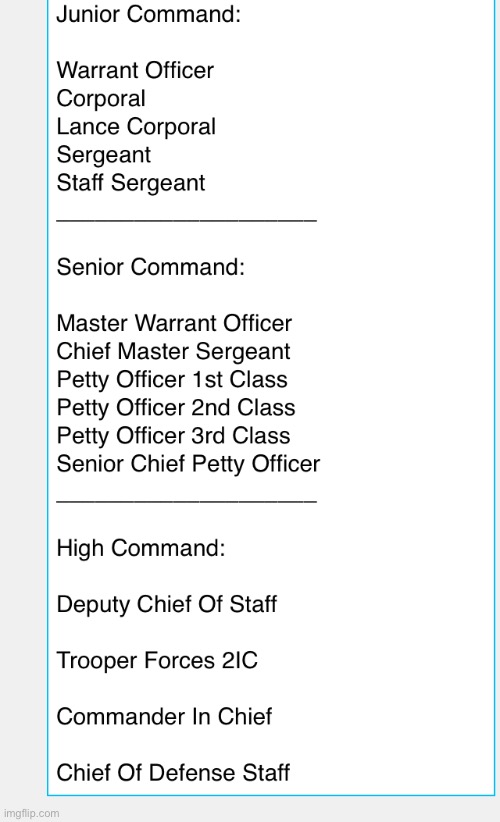Click Petty Officer 2nd Class
The image size is (500, 822).
tap(176, 408)
